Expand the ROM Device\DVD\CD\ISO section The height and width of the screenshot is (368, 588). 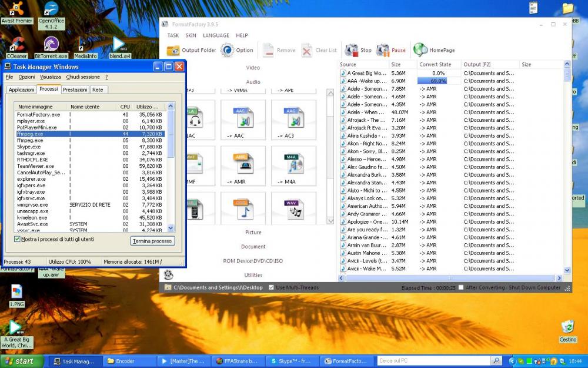click(x=253, y=261)
